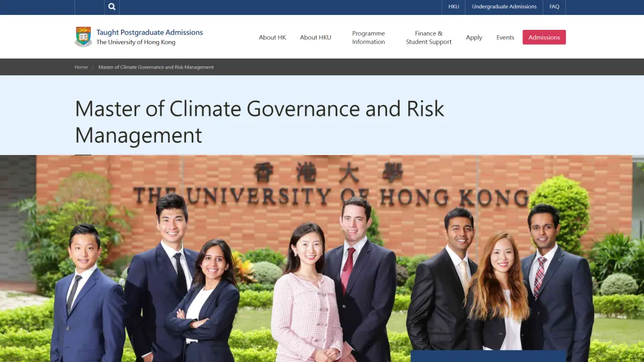
Task: Open Finance & Student Support menu
Action: 429,38
